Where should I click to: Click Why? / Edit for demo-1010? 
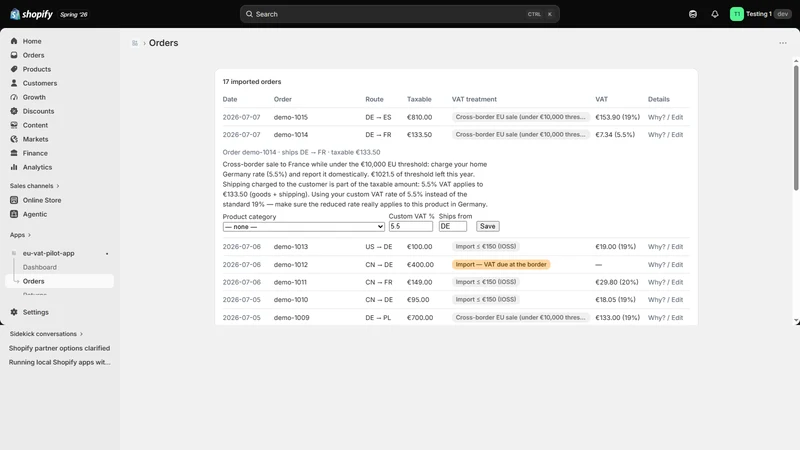coord(665,300)
